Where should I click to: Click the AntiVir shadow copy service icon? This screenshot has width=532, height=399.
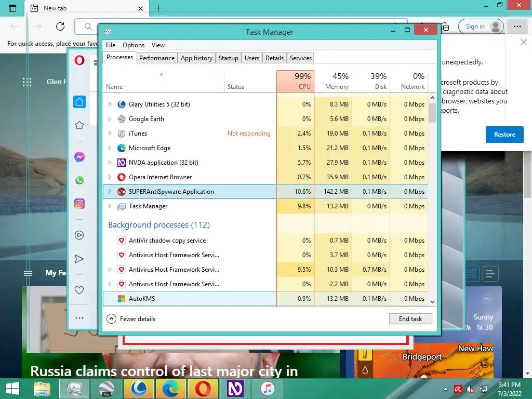tap(122, 241)
